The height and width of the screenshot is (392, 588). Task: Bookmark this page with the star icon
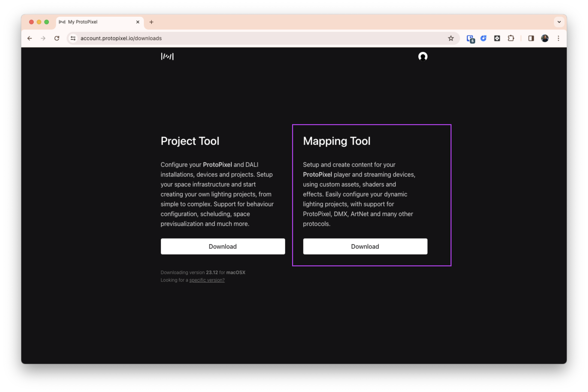[451, 38]
